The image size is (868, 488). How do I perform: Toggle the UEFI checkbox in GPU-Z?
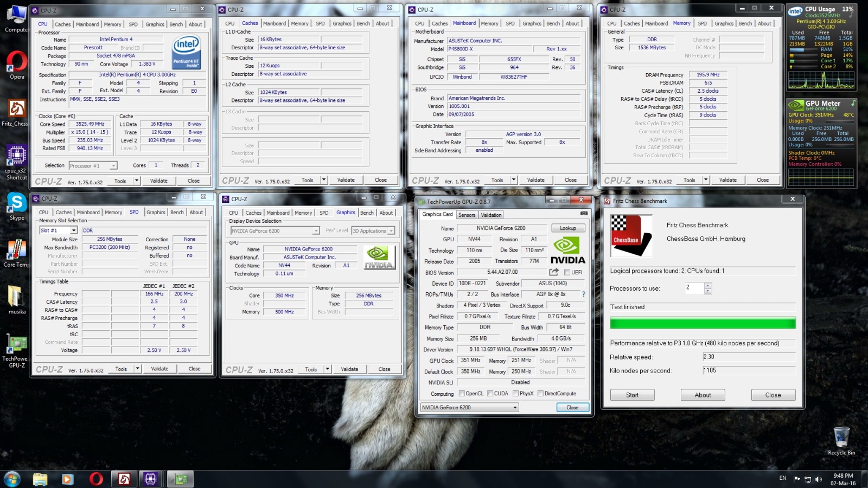click(567, 272)
